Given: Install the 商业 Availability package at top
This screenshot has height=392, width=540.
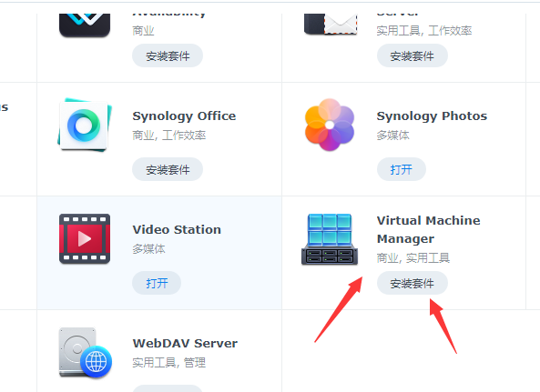Looking at the screenshot, I should 168,55.
